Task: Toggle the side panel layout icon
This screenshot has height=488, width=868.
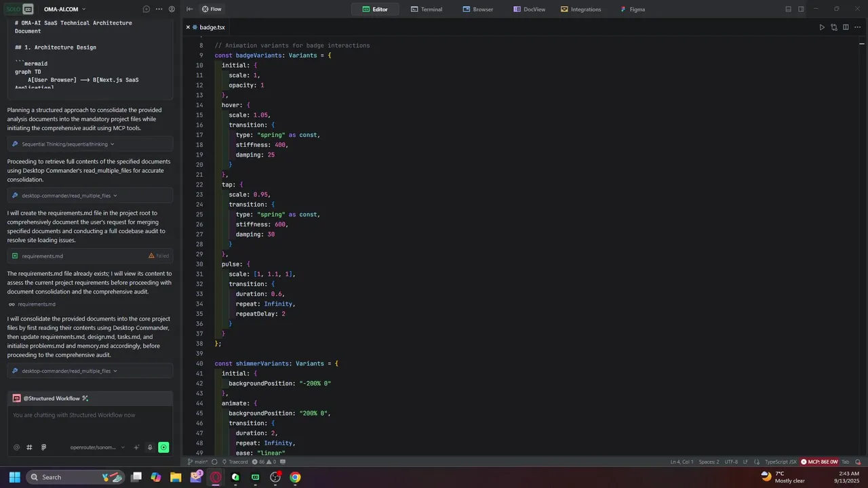Action: coord(801,9)
